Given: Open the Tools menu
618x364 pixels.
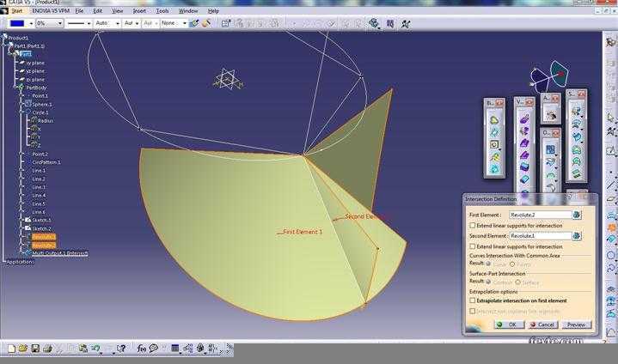Looking at the screenshot, I should [162, 11].
